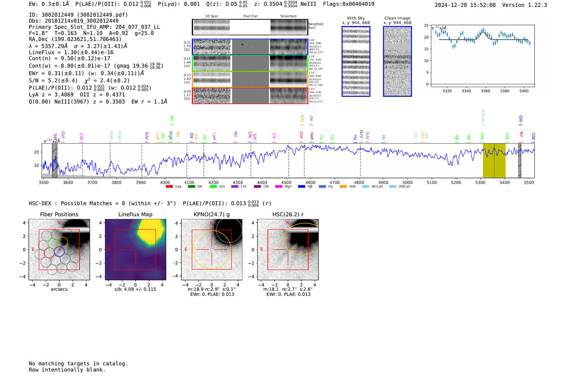Click the red fiber circle in Fiber Positions
This screenshot has height=392, width=576.
49,252
